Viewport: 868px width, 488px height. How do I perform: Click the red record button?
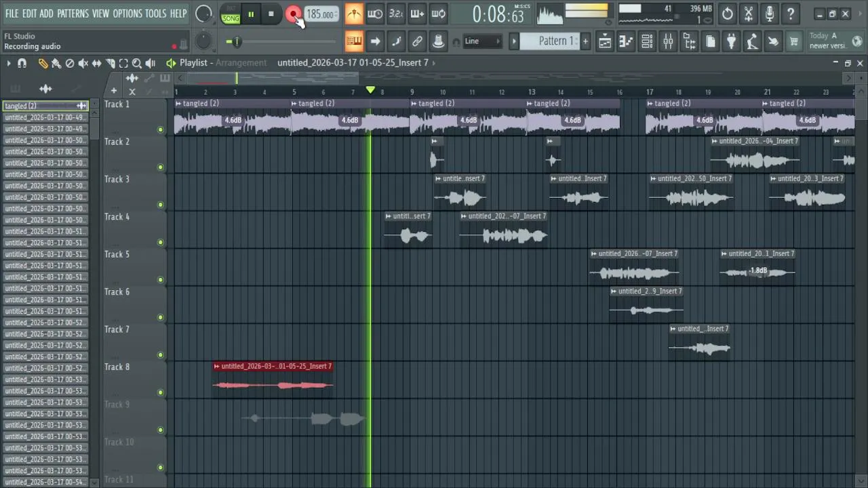293,14
